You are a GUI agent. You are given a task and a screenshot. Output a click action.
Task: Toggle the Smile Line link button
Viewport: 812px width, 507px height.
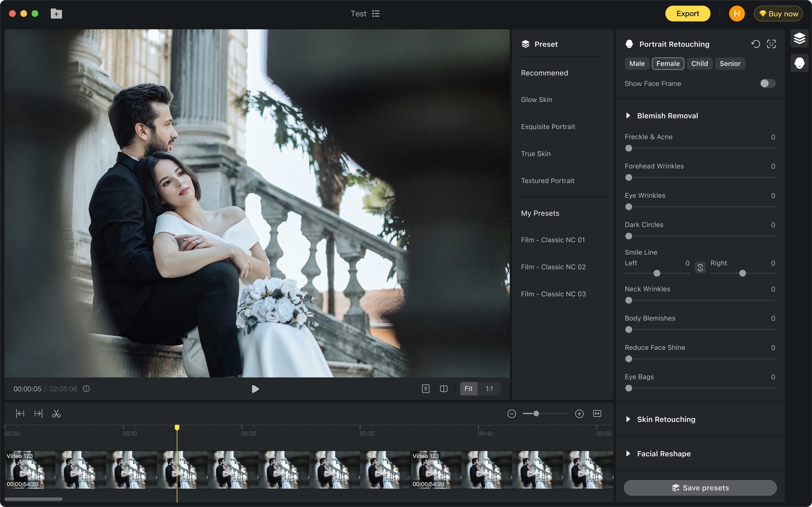[700, 268]
